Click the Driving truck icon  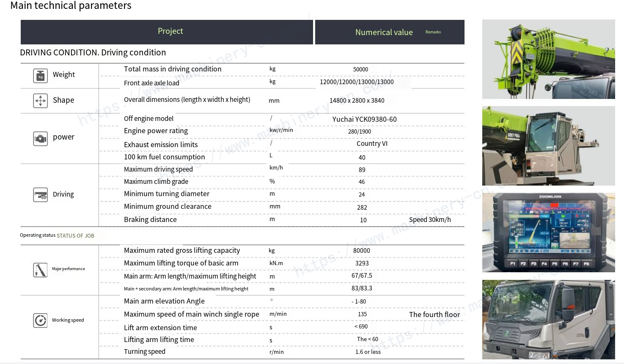[40, 195]
